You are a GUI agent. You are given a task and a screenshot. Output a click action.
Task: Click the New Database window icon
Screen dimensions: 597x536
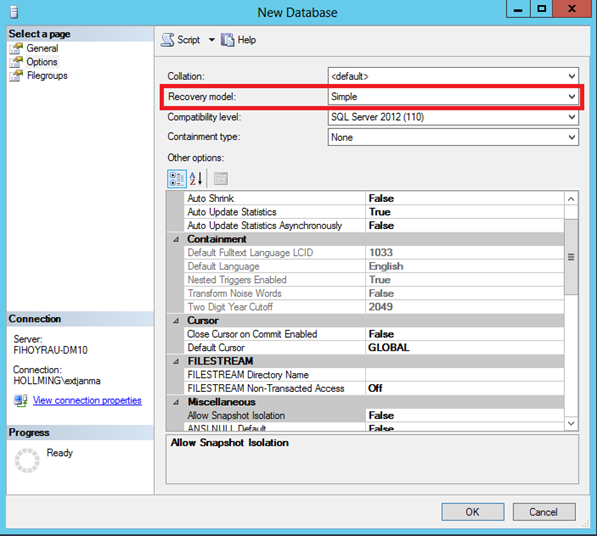(14, 12)
